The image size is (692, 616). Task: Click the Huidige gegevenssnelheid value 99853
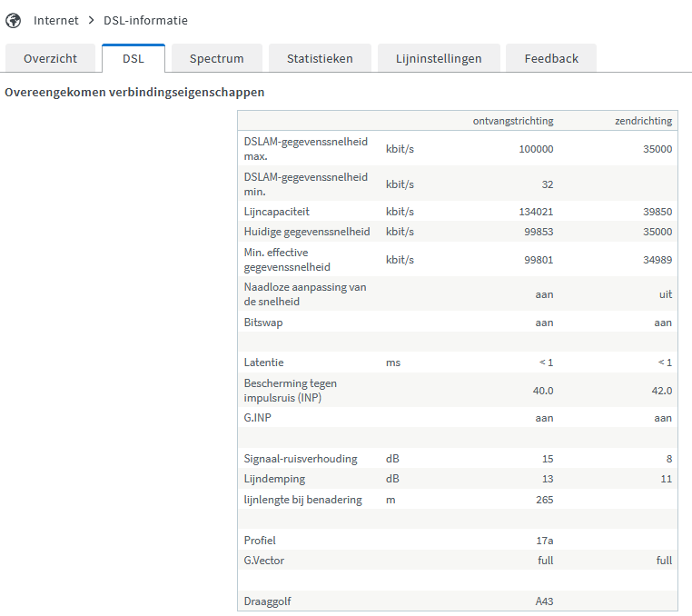[x=536, y=232]
